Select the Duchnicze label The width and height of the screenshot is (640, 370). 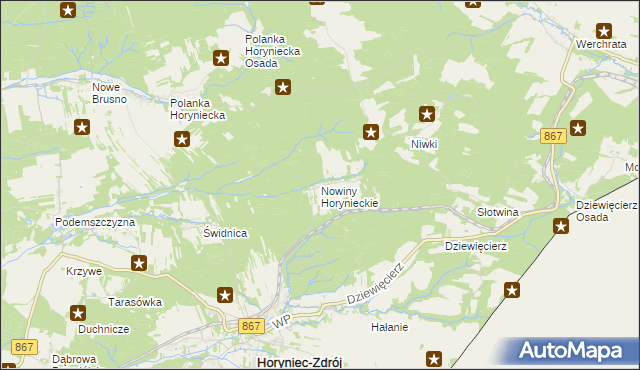(x=104, y=329)
